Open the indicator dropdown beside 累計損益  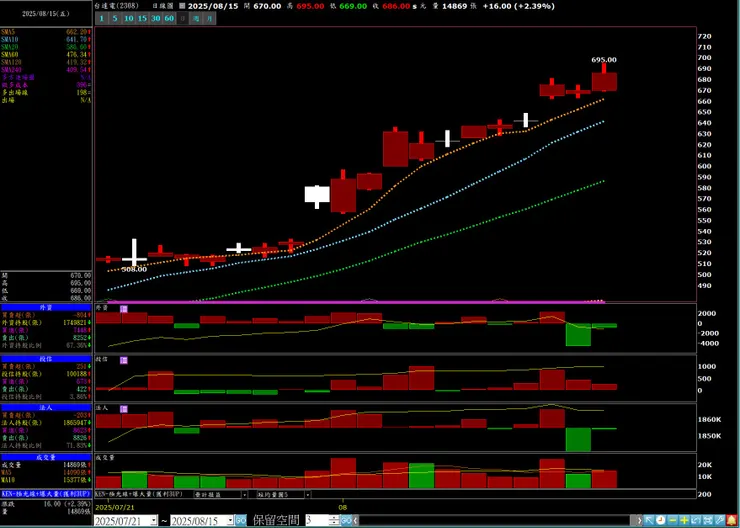pyautogui.click(x=308, y=494)
